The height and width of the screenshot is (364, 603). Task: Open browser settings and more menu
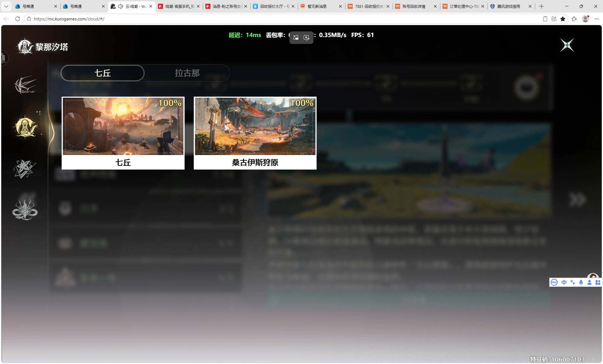tap(597, 19)
